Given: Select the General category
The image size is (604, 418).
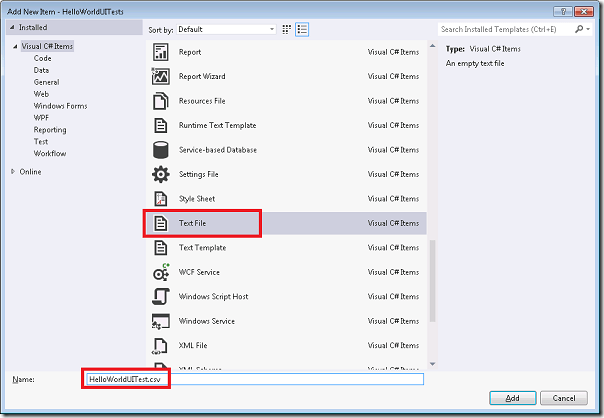Looking at the screenshot, I should pyautogui.click(x=47, y=82).
